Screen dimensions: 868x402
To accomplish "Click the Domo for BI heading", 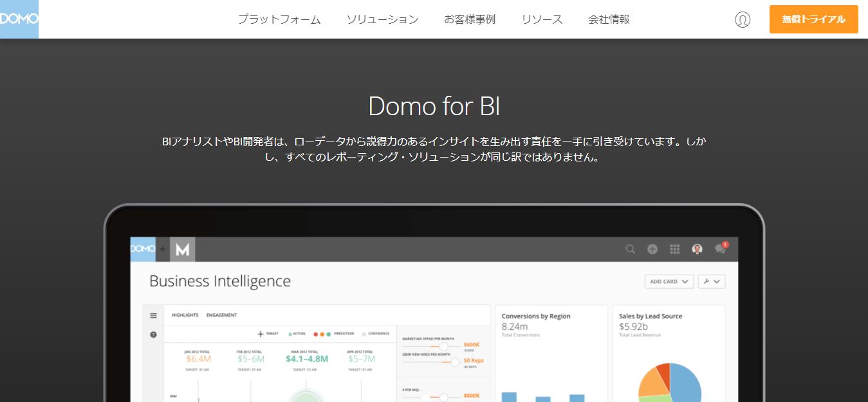I will tap(434, 106).
